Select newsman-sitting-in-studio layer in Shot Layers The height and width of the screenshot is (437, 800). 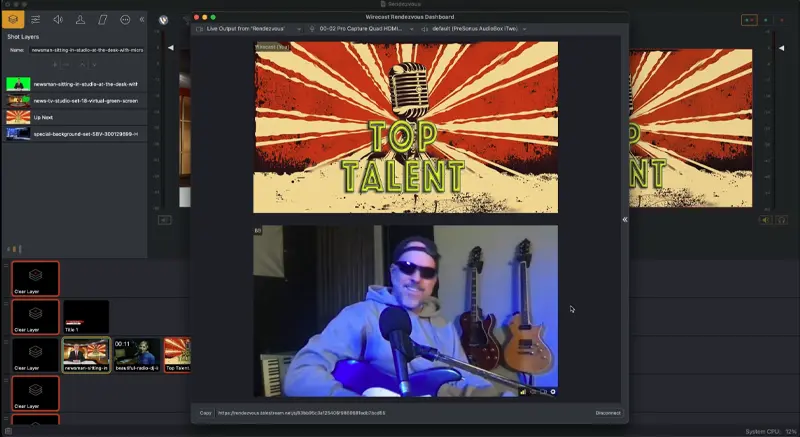point(75,84)
